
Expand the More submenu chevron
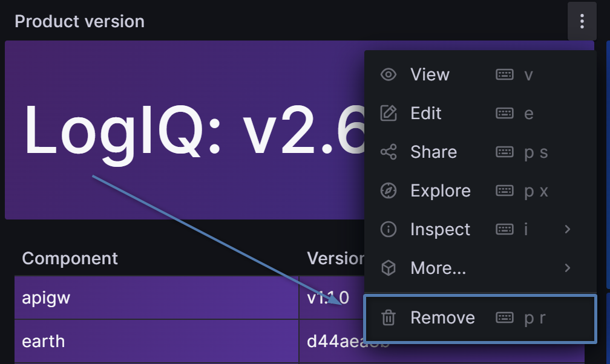pyautogui.click(x=567, y=268)
